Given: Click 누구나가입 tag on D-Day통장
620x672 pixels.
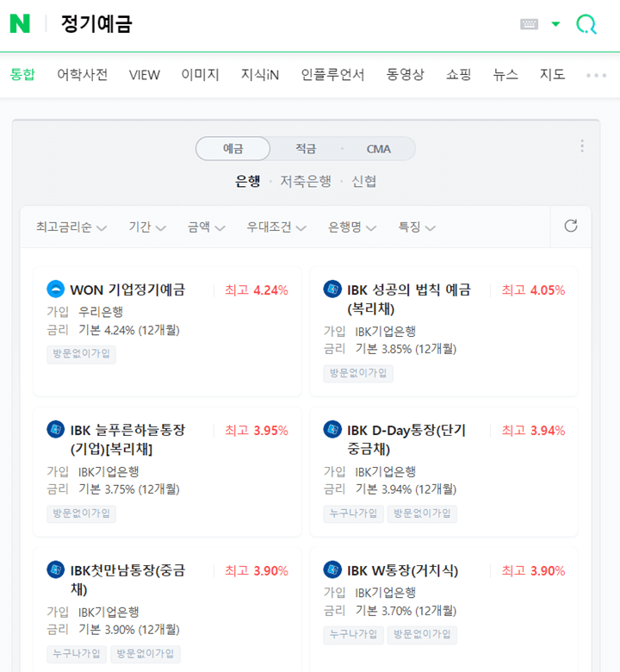Looking at the screenshot, I should coord(353,513).
